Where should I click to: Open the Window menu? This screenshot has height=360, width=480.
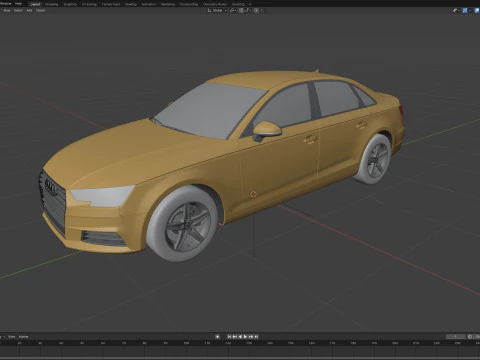(x=6, y=4)
